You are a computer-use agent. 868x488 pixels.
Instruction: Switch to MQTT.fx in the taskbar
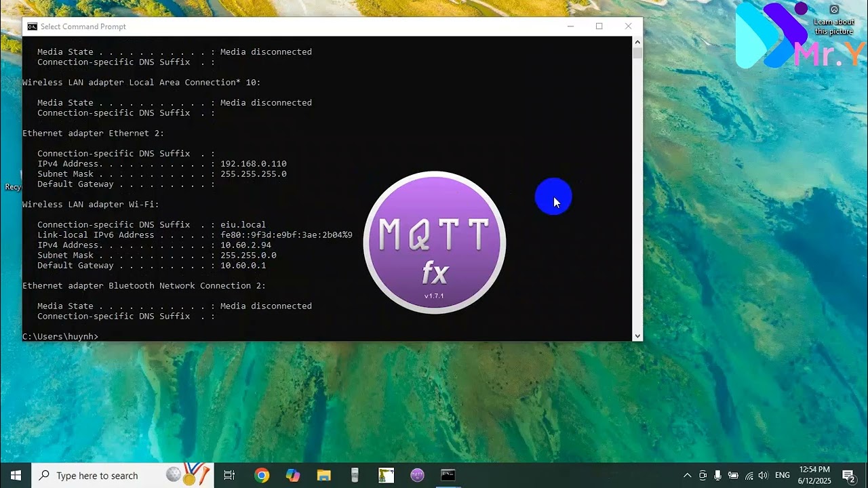[x=417, y=475]
